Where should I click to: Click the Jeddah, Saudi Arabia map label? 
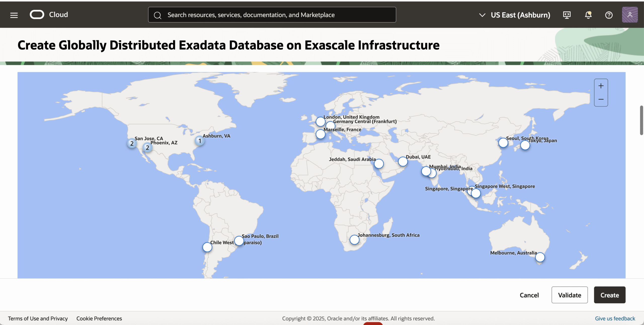(352, 159)
